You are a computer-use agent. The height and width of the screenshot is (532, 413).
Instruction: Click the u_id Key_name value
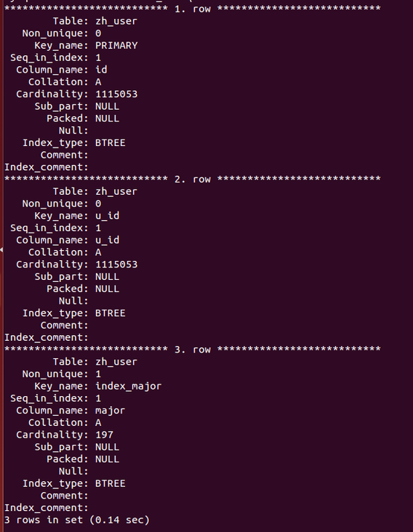107,216
